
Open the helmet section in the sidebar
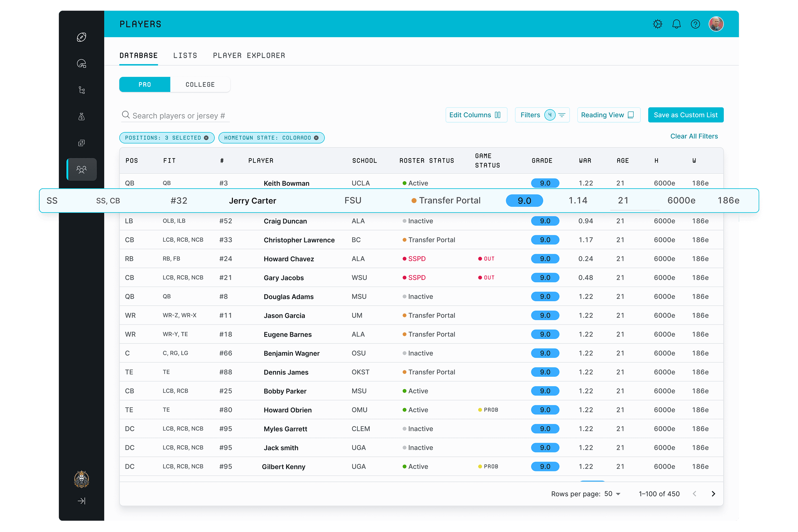[81, 64]
